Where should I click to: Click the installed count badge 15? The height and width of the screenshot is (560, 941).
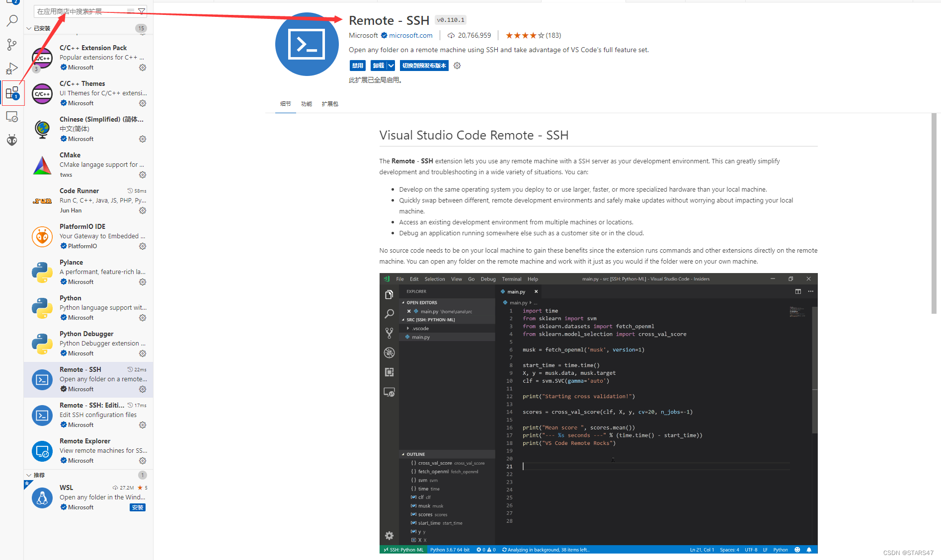(x=141, y=28)
